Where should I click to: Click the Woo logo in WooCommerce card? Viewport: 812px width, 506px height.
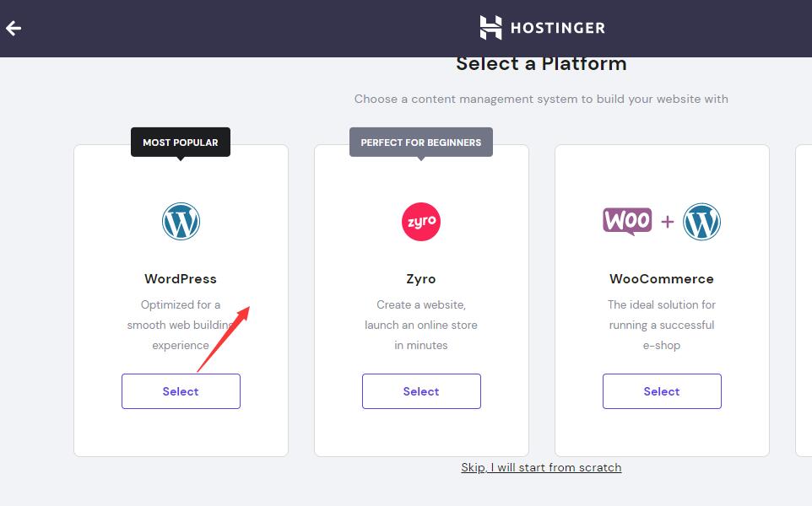click(x=627, y=222)
